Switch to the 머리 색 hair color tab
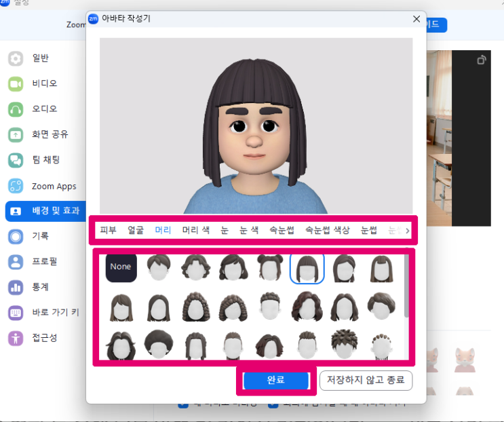This screenshot has width=504, height=422. [x=196, y=230]
